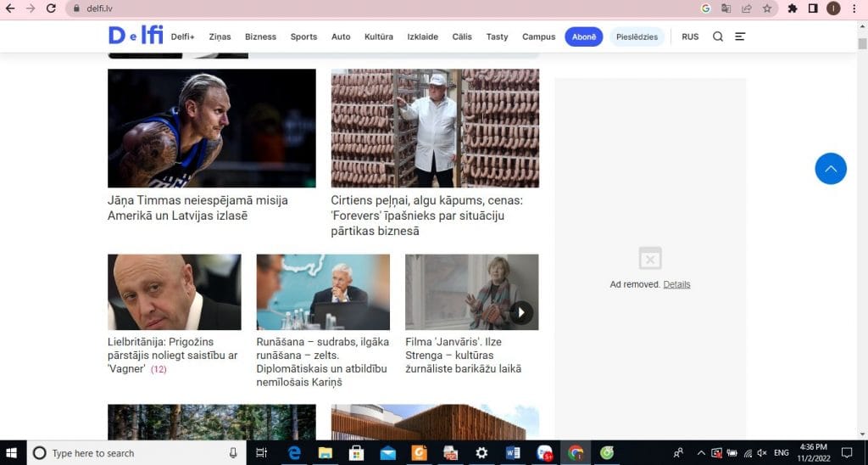Click the blue scroll-to-top arrow button
The height and width of the screenshot is (465, 868).
click(831, 169)
